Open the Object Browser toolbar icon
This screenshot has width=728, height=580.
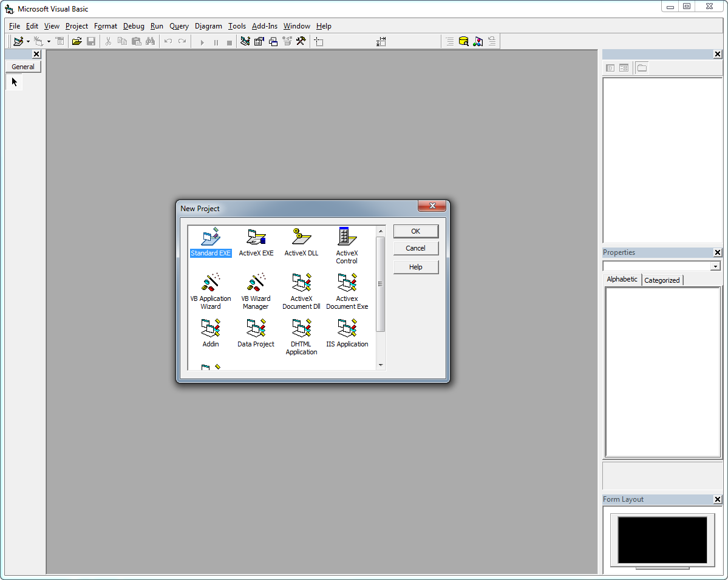(287, 41)
